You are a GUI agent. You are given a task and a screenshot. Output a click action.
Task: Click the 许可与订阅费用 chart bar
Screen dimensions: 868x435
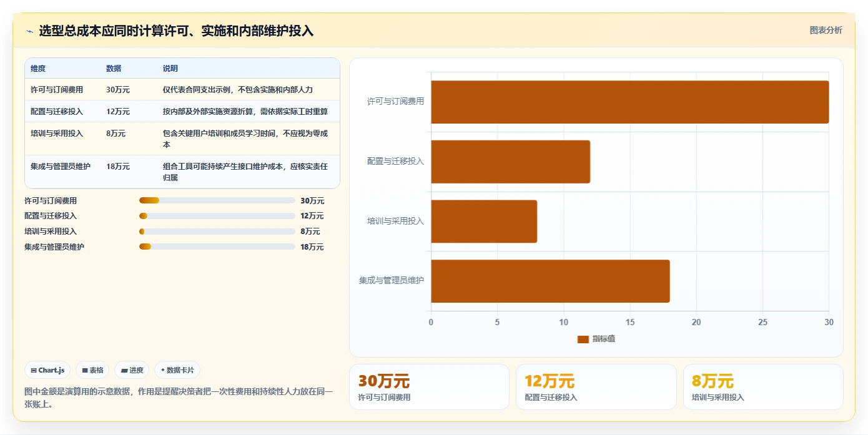[630, 102]
